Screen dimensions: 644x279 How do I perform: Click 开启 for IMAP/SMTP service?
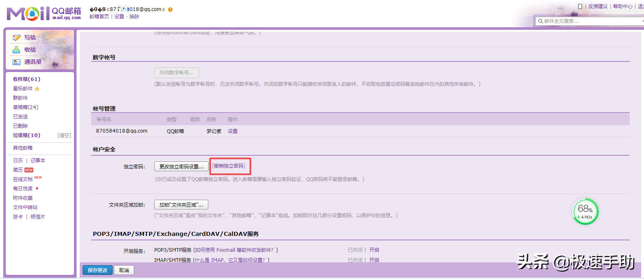pos(374,260)
